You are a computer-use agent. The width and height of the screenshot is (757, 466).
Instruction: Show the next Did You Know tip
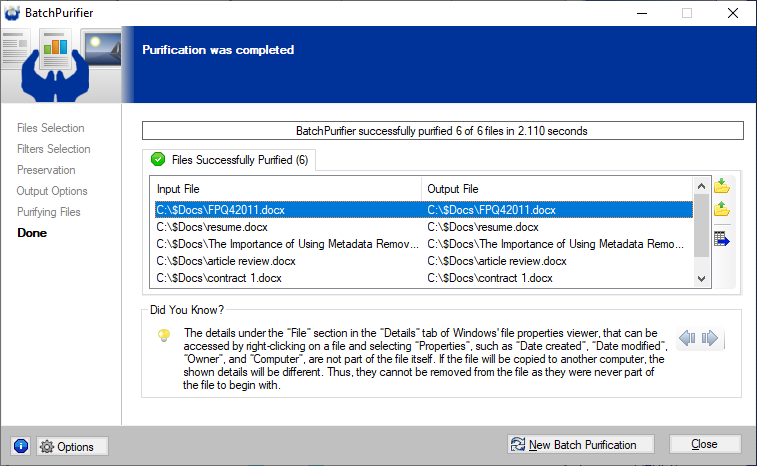(710, 338)
